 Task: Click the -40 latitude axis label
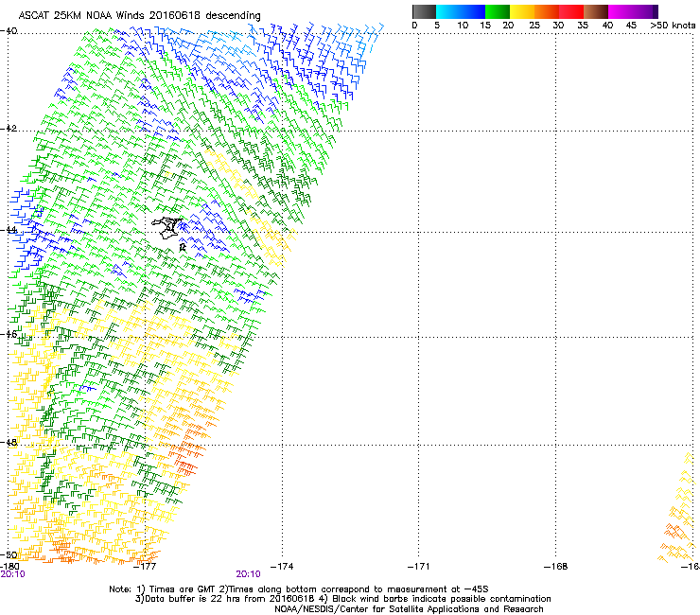pos(9,31)
